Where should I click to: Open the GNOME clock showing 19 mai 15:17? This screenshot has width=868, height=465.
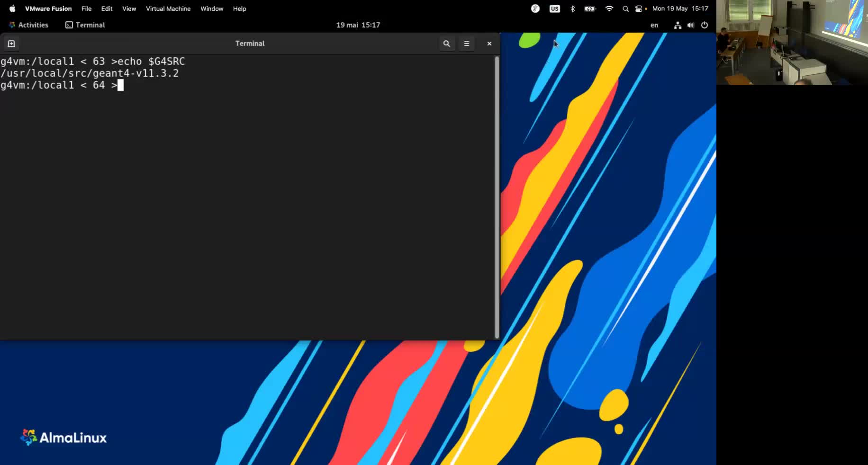pos(358,25)
